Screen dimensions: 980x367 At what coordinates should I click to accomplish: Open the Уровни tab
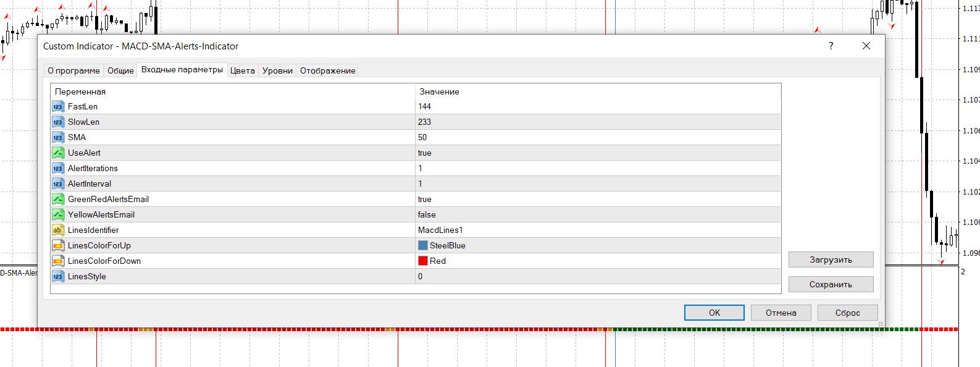[277, 70]
